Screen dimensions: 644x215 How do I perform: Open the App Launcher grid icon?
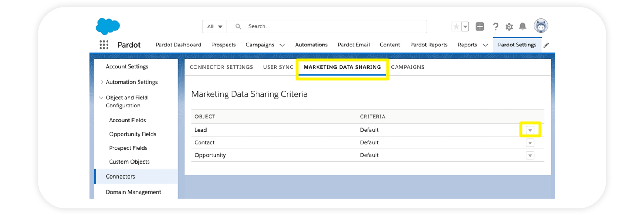coord(104,45)
